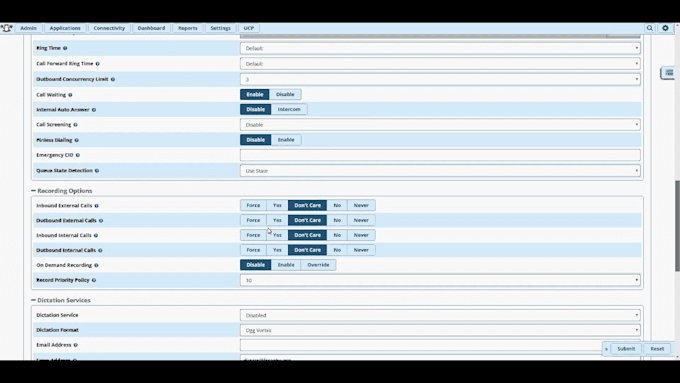Open the Dictation Format dropdown

tap(440, 330)
